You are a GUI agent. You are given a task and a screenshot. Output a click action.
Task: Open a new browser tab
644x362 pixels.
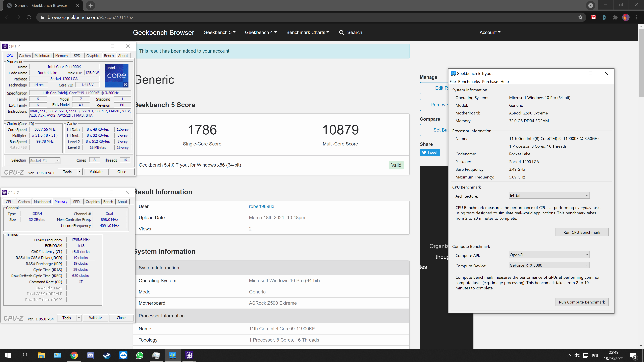pos(91,6)
